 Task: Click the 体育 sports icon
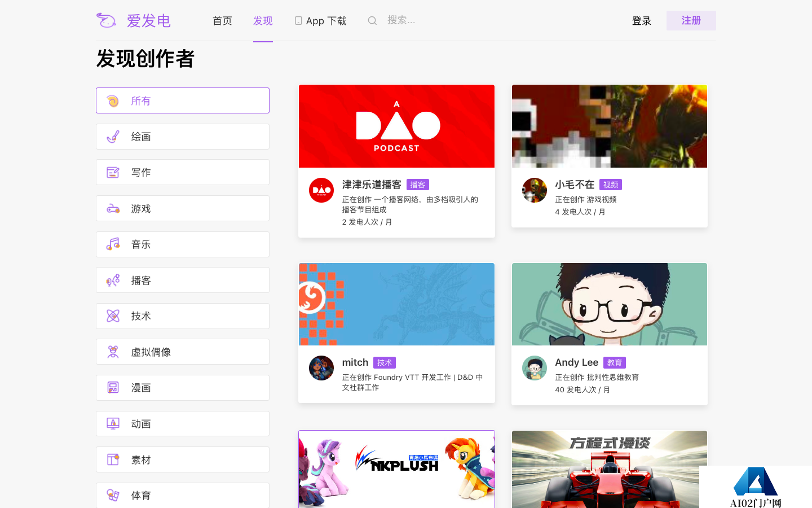pyautogui.click(x=113, y=496)
